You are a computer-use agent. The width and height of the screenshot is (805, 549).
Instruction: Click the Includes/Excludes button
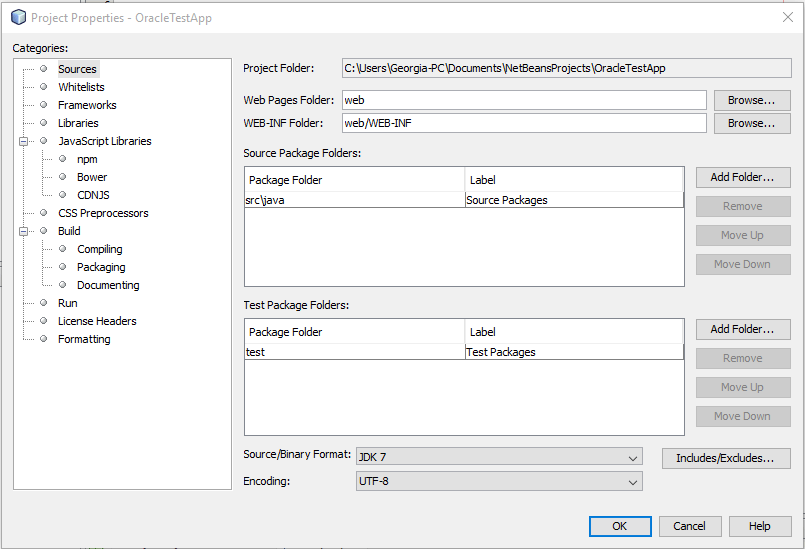pyautogui.click(x=725, y=458)
